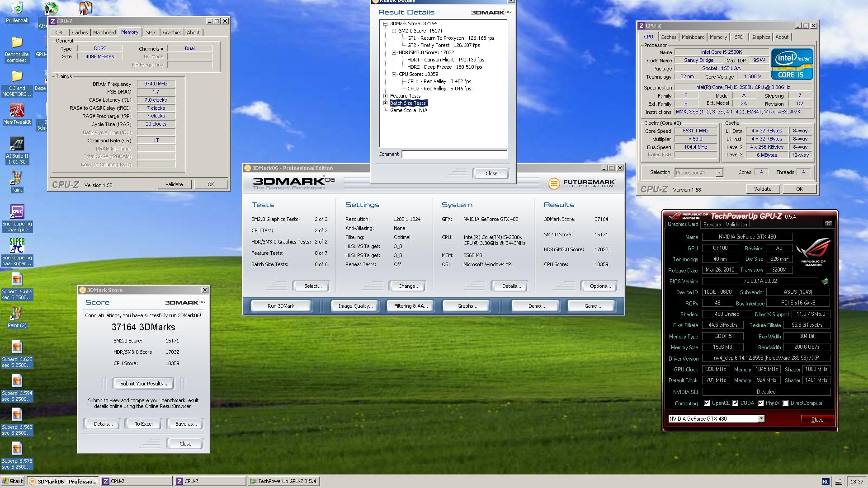This screenshot has width=868, height=488.
Task: Toggle the OpenCL checkbox in GPU-Z
Action: [707, 403]
